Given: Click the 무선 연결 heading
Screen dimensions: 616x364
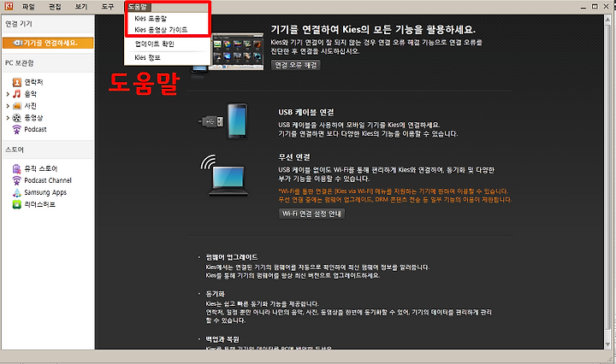Looking at the screenshot, I should point(294,157).
